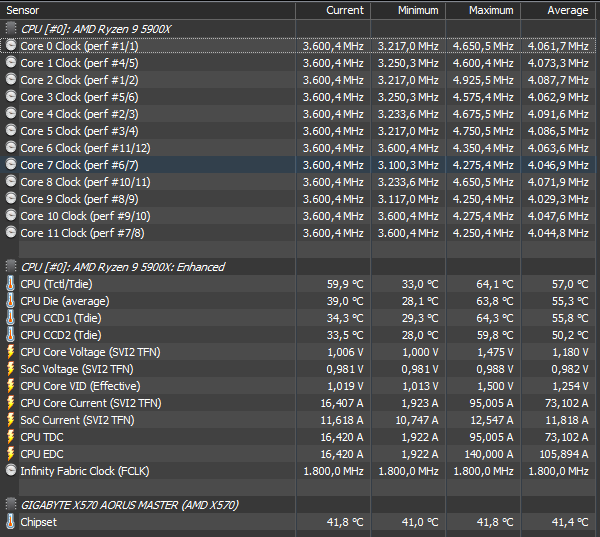Screen dimensions: 600x537
Task: Select the CPU Core Voltage (SVI2 TFN) label
Action: 90,352
